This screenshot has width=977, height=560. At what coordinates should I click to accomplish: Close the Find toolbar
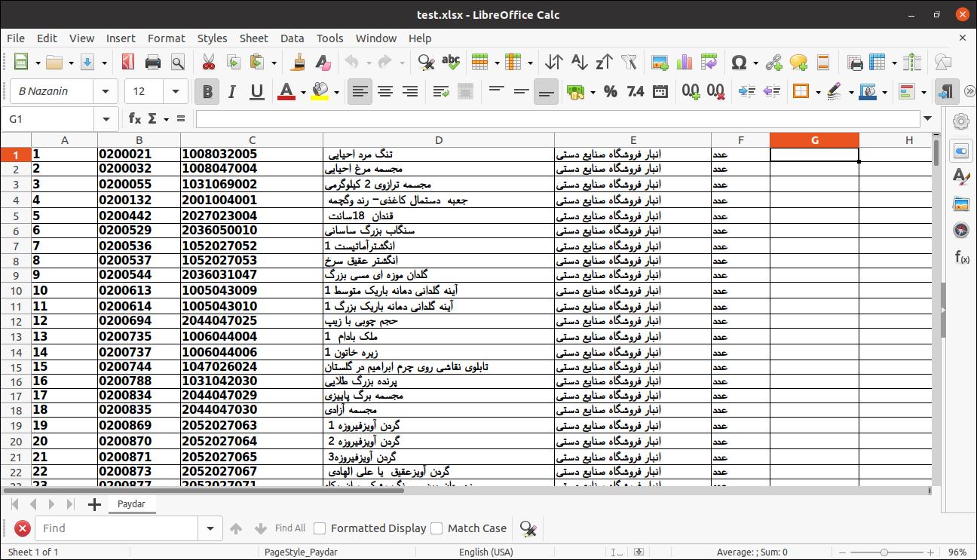23,528
